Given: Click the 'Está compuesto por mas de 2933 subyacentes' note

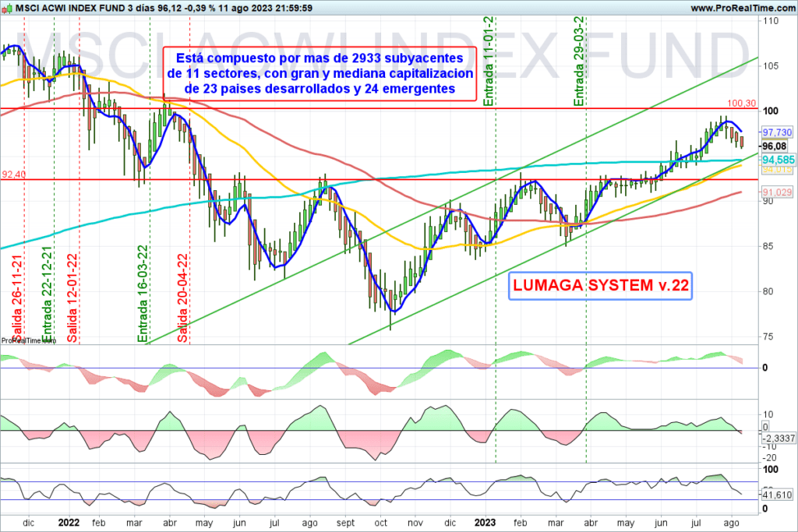Looking at the screenshot, I should click(320, 74).
